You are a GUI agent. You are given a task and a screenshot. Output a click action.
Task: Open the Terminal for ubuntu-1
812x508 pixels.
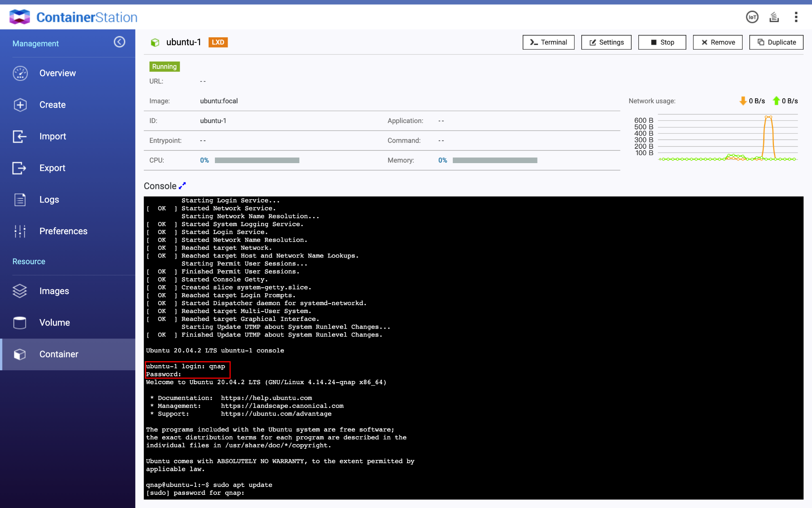pyautogui.click(x=548, y=42)
